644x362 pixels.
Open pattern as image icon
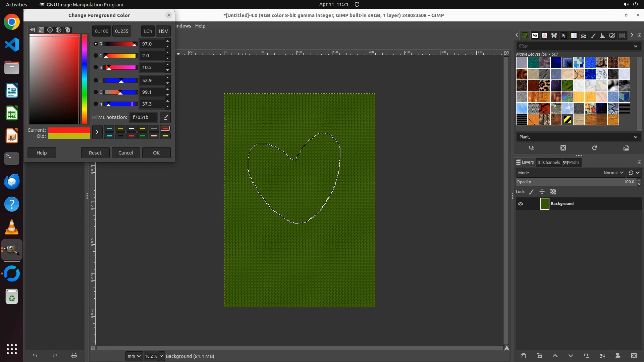click(626, 148)
